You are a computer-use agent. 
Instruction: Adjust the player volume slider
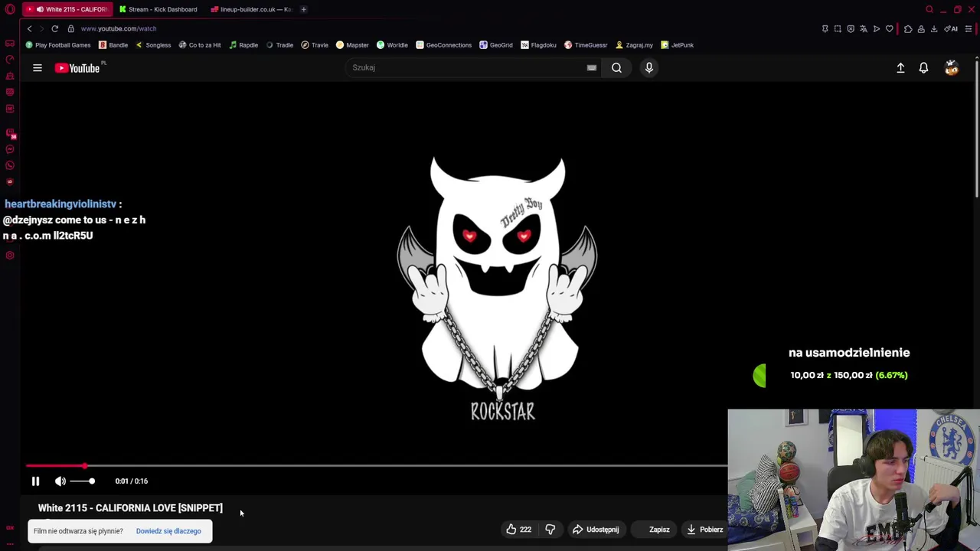82,481
